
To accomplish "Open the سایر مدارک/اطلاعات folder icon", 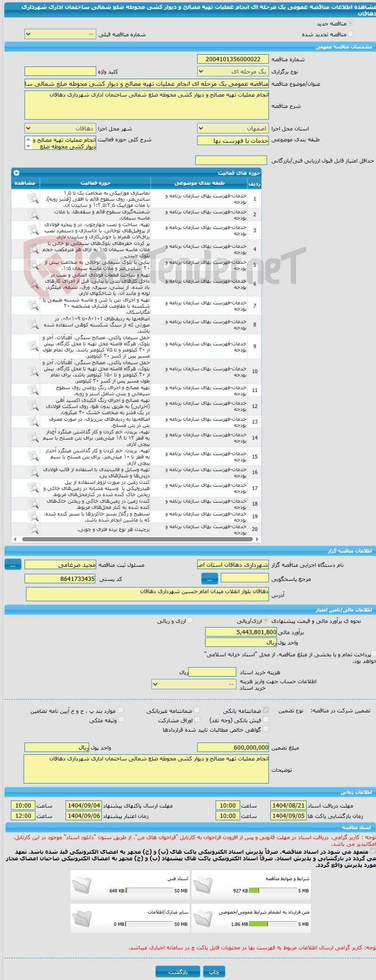I will pyautogui.click(x=82, y=918).
